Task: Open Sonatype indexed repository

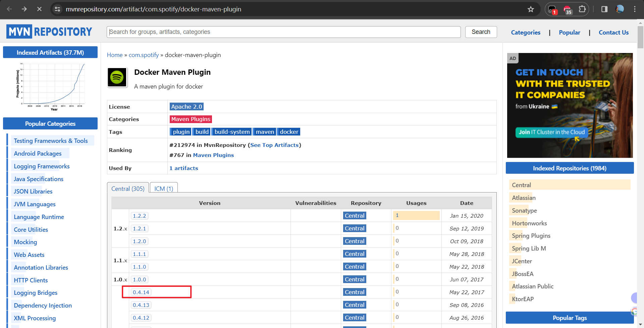Action: pos(524,210)
